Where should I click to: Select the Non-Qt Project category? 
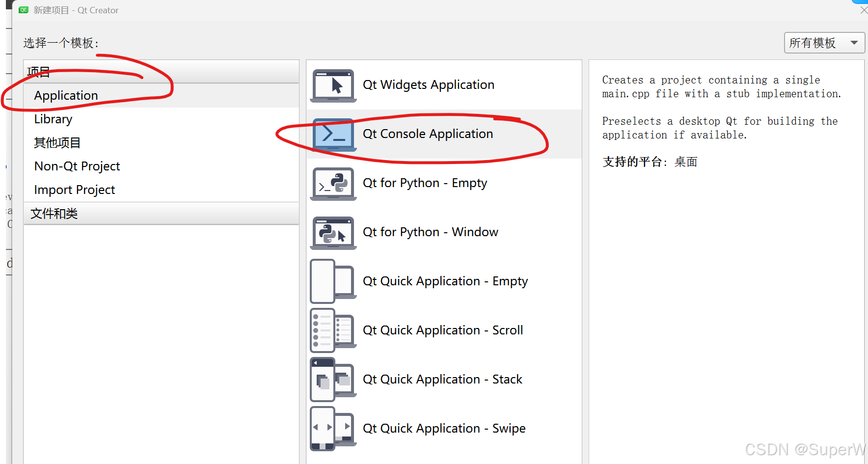coord(161,166)
